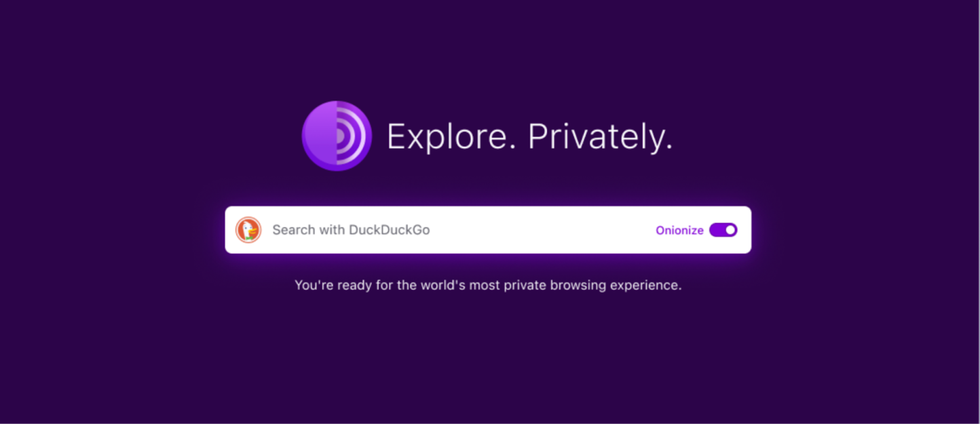Click the white search bar container

coord(487,230)
